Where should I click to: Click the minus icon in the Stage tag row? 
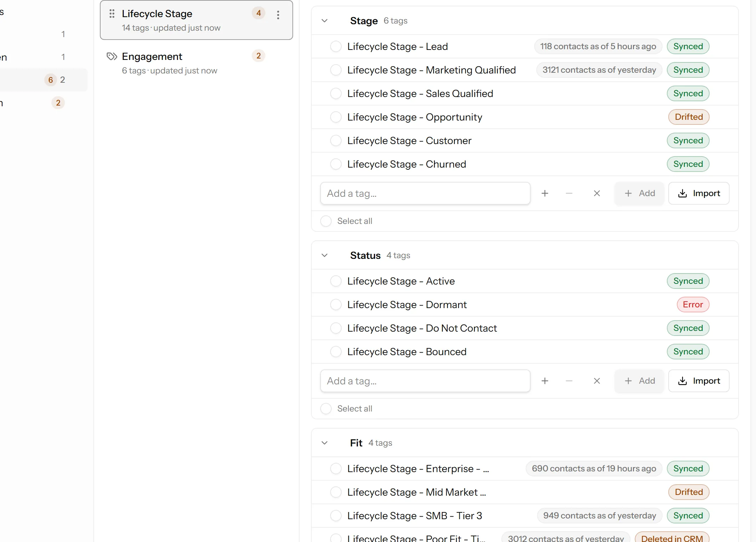click(x=569, y=193)
